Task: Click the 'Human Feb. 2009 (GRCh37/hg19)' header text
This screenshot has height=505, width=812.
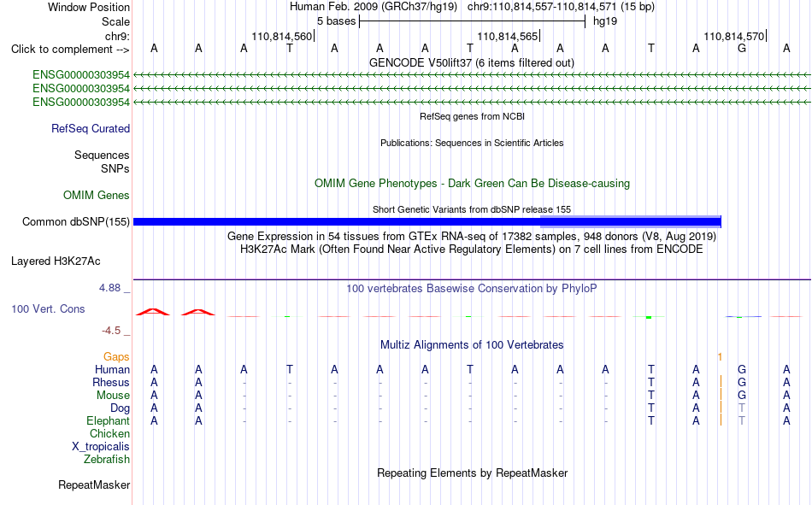Action: coord(374,7)
